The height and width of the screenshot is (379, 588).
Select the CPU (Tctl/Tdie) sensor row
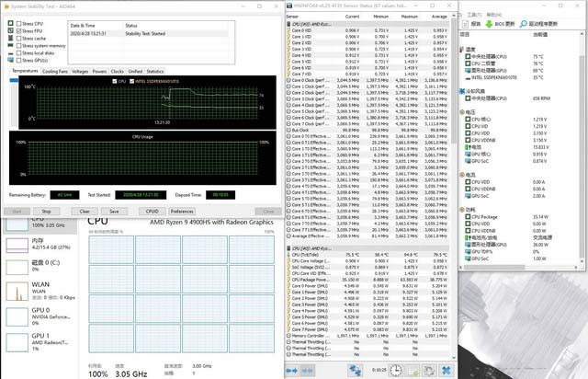click(x=367, y=255)
